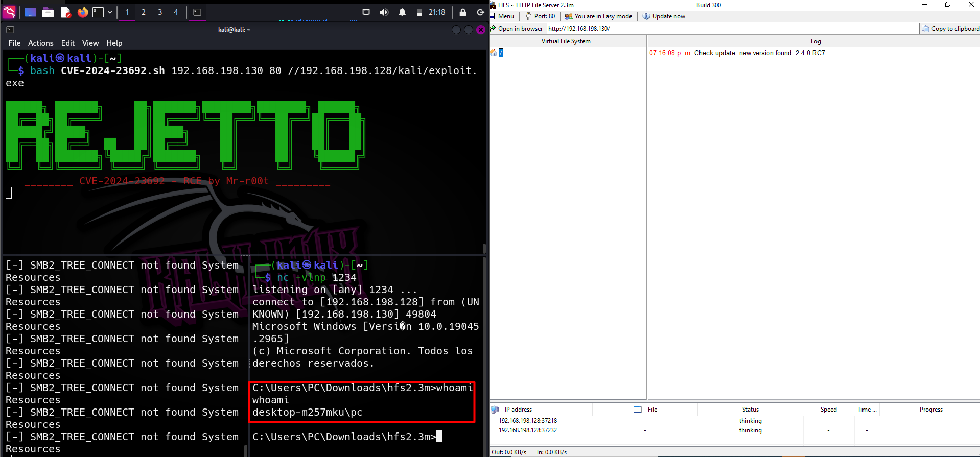The width and height of the screenshot is (980, 457).
Task: Click the Progress column header
Action: pos(930,410)
